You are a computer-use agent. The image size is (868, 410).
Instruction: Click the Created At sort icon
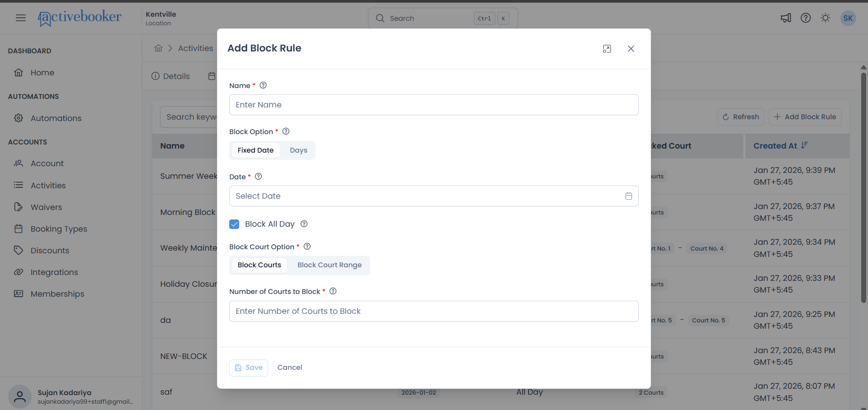(804, 145)
